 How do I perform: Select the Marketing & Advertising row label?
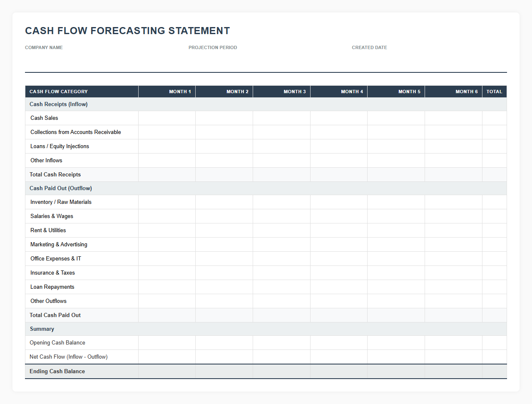coord(59,245)
